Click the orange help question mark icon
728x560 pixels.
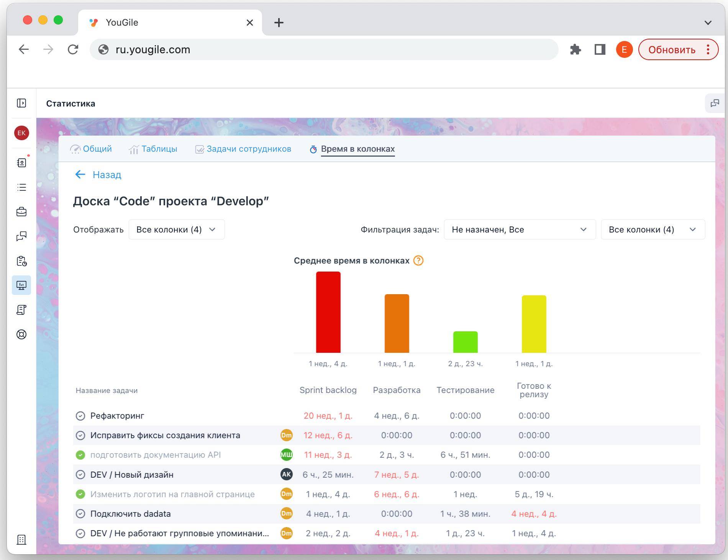418,261
